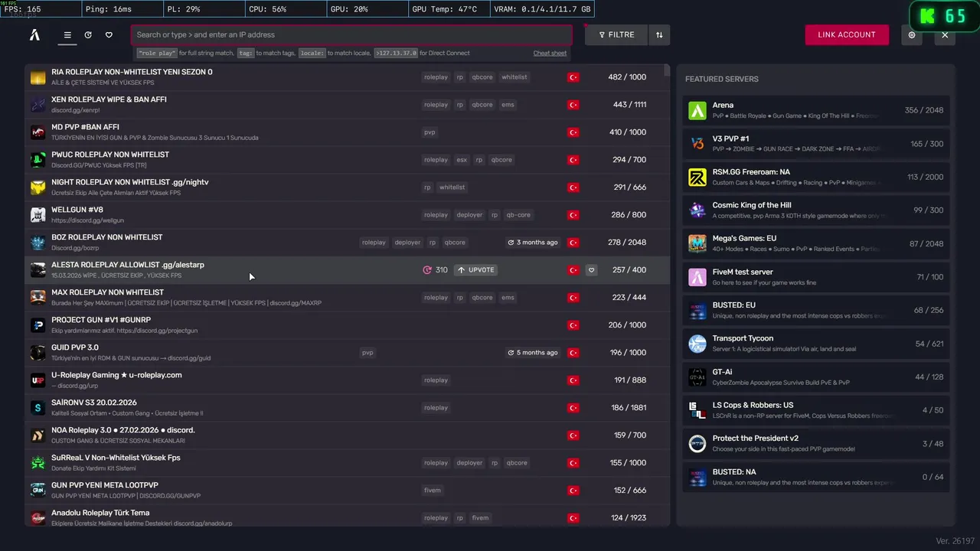Select player count 482 / 1000
This screenshot has height=551, width=980.
pos(627,77)
